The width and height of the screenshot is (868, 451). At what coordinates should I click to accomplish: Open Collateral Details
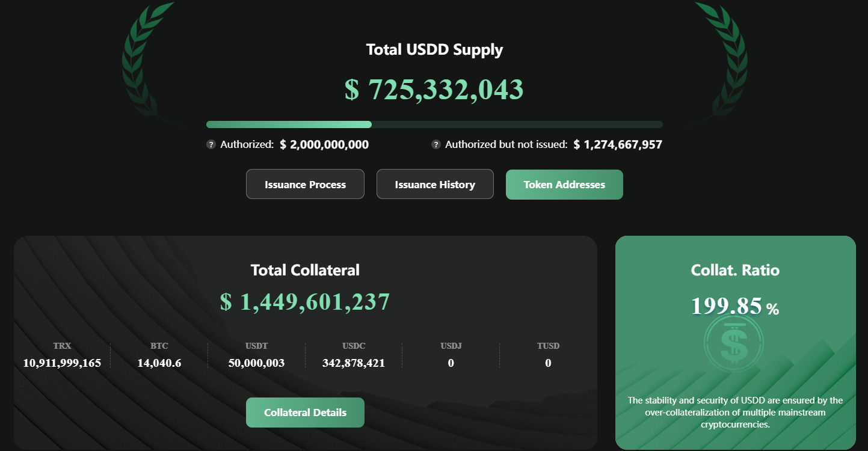pyautogui.click(x=305, y=413)
